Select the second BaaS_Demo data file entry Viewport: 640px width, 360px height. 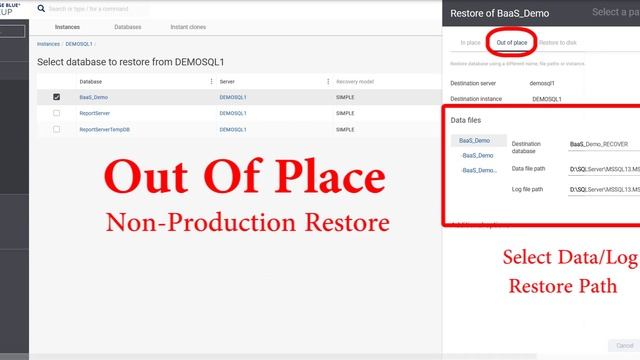(478, 156)
